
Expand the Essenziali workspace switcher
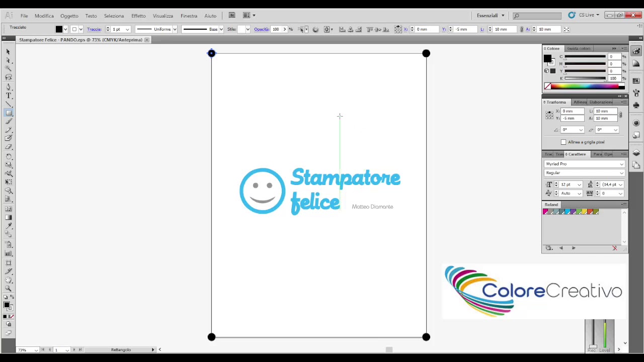(x=491, y=16)
